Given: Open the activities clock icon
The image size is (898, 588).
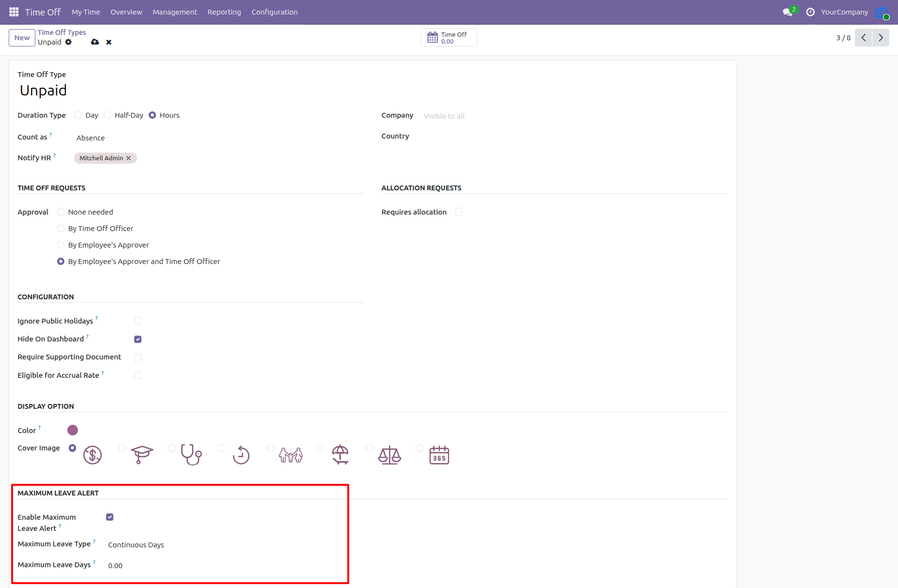Looking at the screenshot, I should 810,12.
